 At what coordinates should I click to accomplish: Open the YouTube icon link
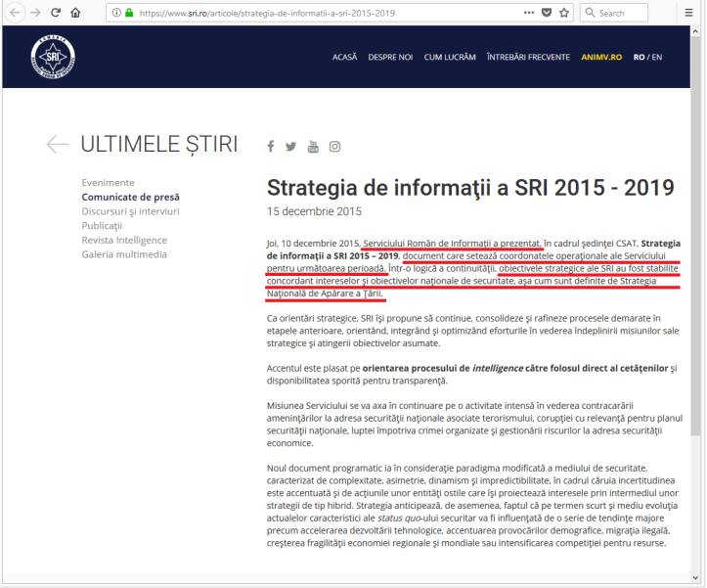[x=313, y=146]
